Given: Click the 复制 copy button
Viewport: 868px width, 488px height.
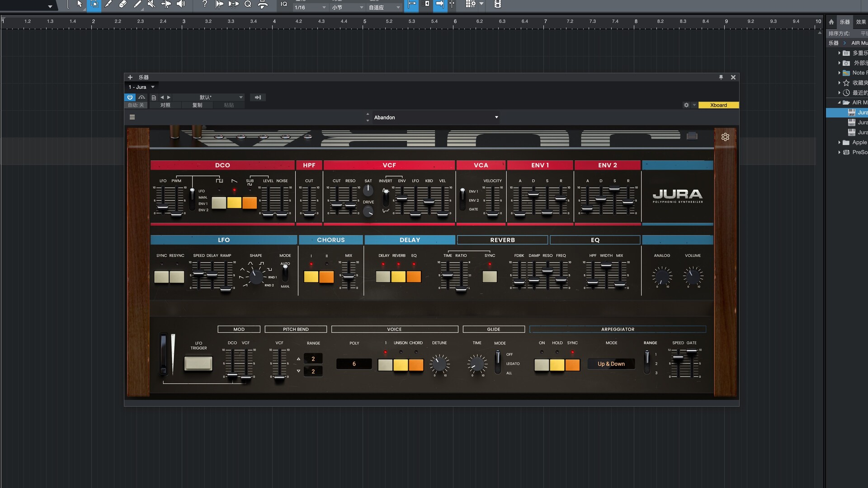Looking at the screenshot, I should 197,105.
